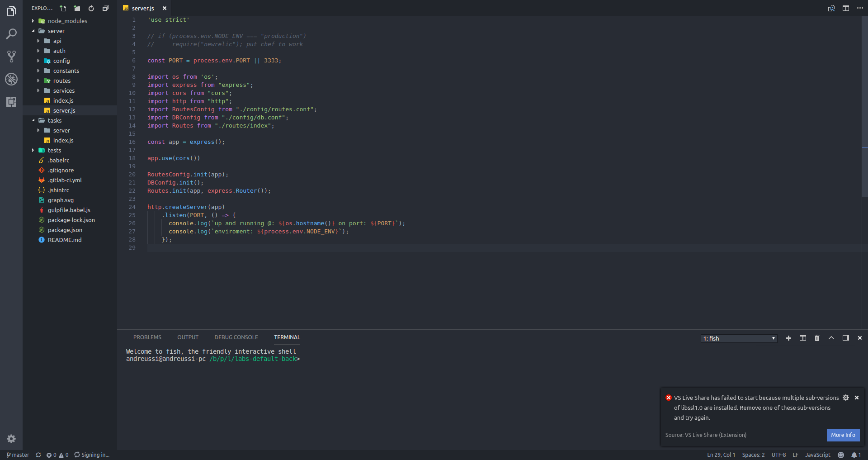Expand the constants folder
This screenshot has height=460, width=868.
pos(70,71)
